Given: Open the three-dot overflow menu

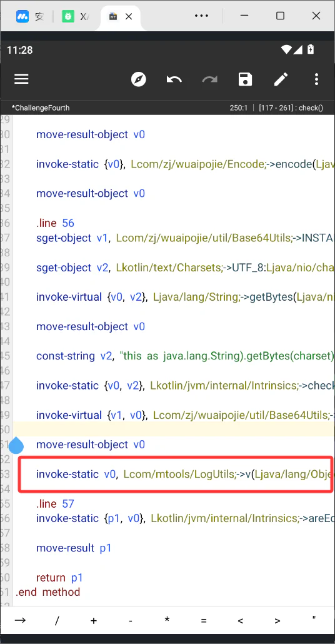Looking at the screenshot, I should 316,79.
